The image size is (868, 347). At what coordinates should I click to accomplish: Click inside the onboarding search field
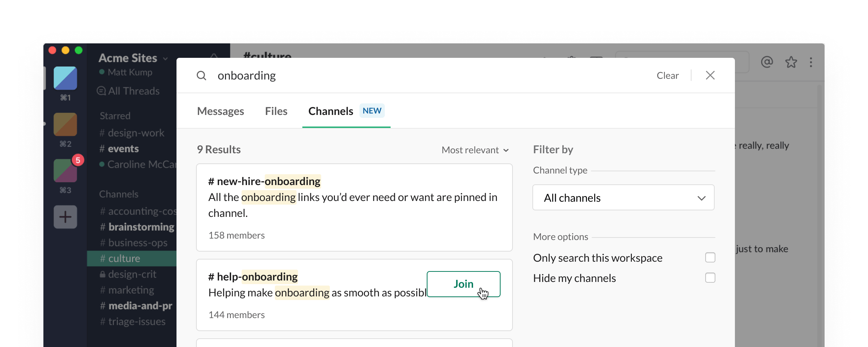coord(247,75)
